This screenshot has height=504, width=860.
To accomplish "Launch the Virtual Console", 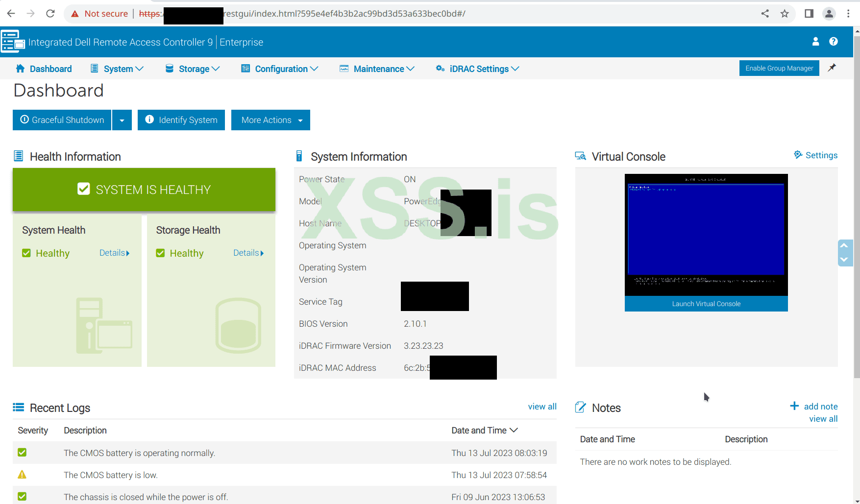I will point(706,303).
